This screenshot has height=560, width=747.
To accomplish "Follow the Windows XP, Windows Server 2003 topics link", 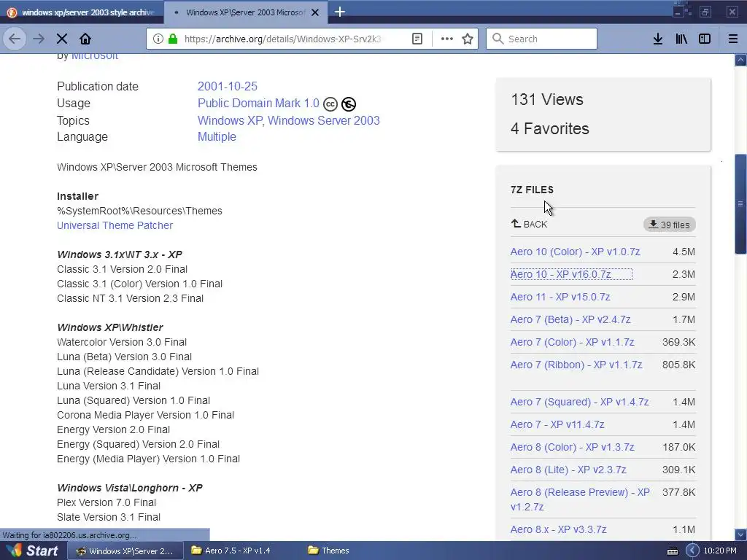I will click(289, 120).
